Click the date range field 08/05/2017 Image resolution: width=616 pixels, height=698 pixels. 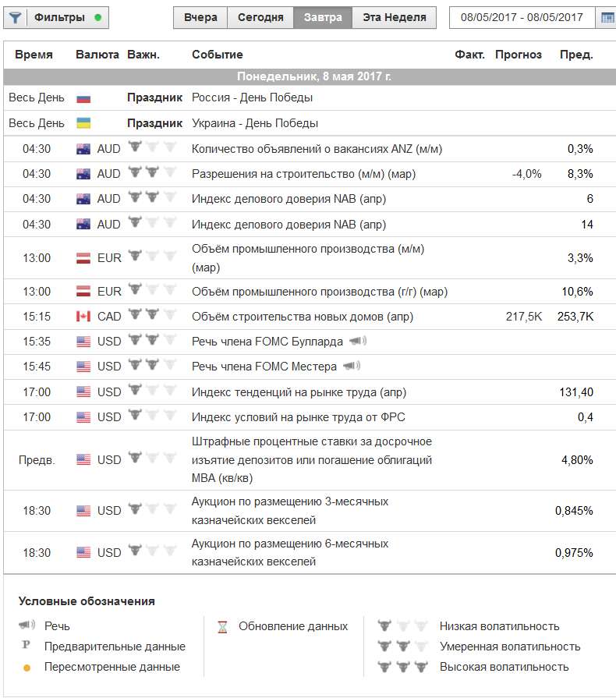coord(522,18)
